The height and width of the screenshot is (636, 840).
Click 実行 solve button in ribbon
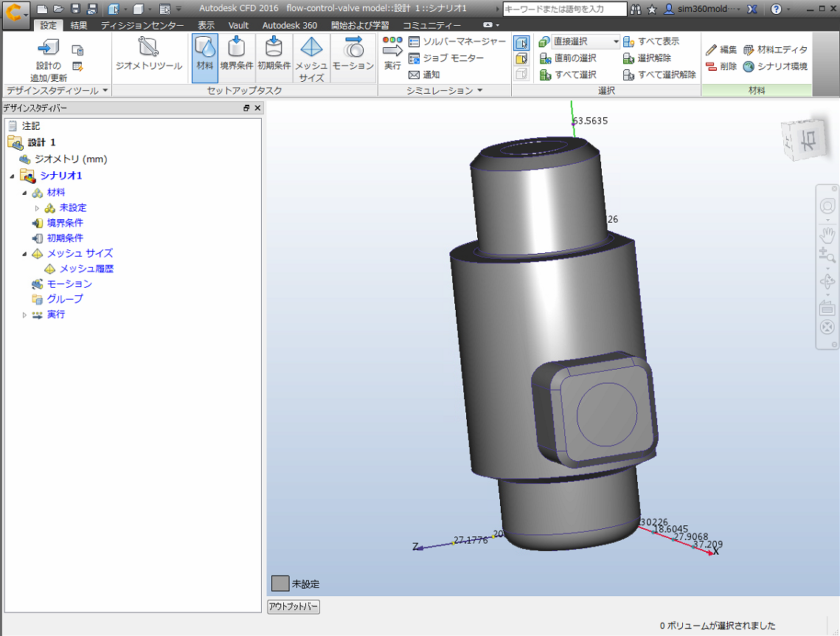(x=392, y=53)
